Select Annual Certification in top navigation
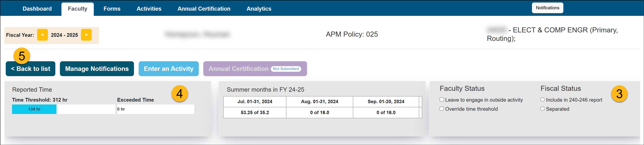This screenshot has width=644, height=145. tap(204, 9)
